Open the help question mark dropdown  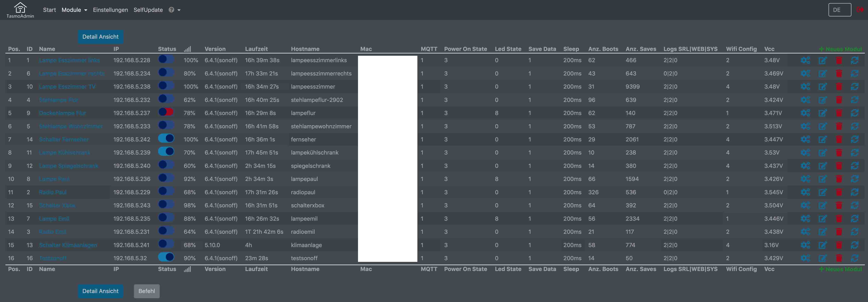point(174,10)
